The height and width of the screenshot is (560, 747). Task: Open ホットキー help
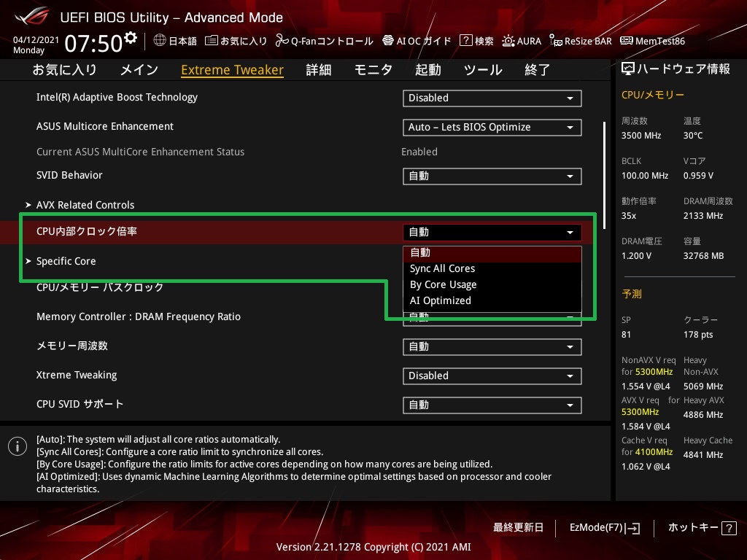[x=703, y=528]
